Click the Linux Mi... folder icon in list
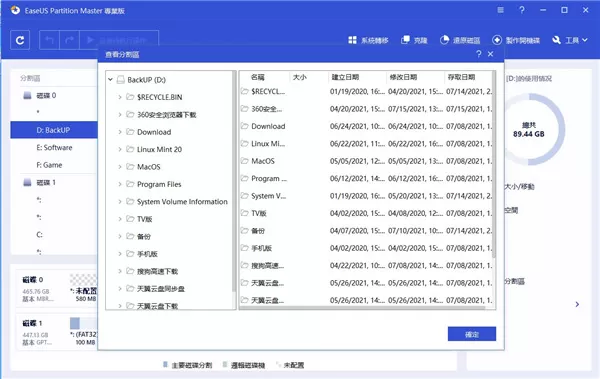 pyautogui.click(x=245, y=144)
